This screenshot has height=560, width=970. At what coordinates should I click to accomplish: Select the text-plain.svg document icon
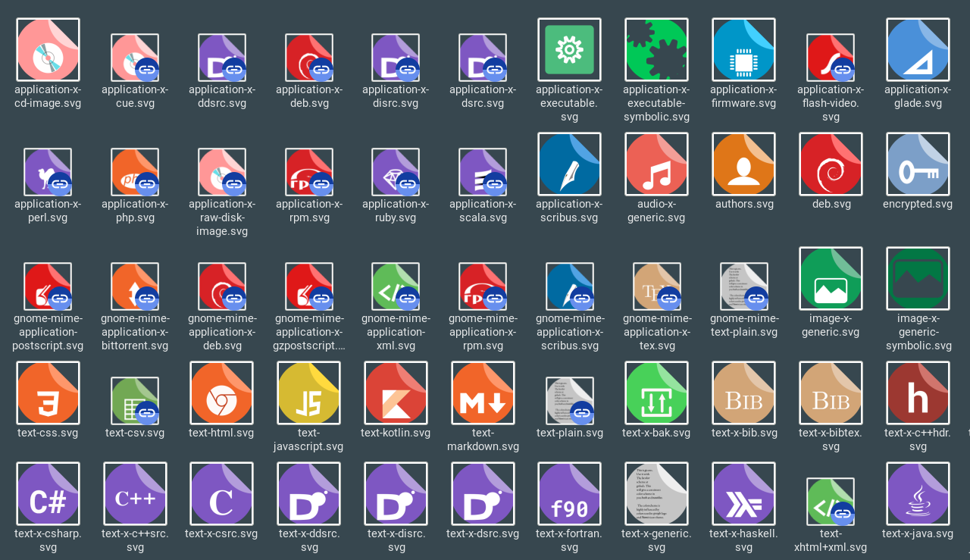click(x=569, y=401)
